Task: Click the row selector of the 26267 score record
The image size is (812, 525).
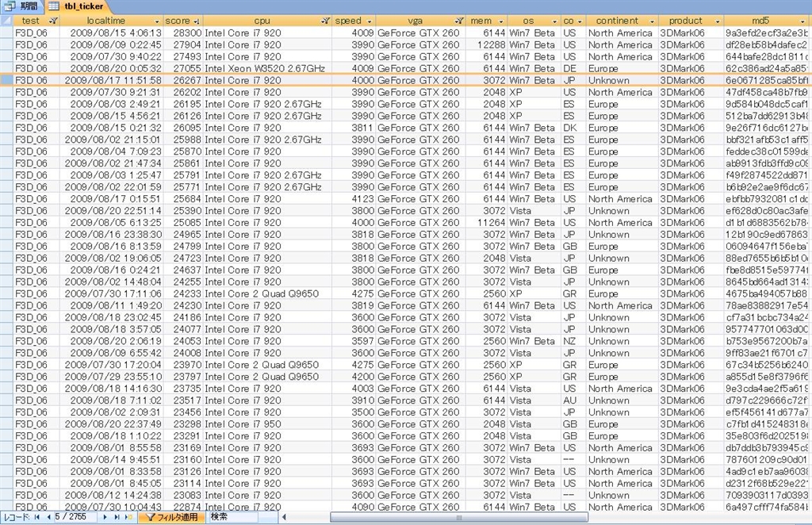Action: tap(6, 80)
